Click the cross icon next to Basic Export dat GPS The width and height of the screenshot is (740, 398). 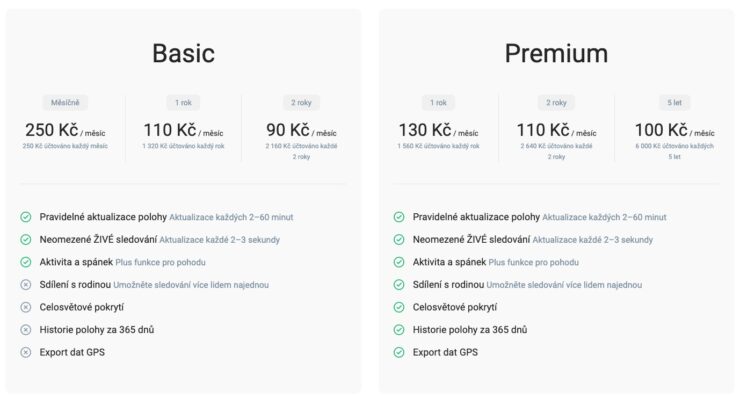pos(25,352)
